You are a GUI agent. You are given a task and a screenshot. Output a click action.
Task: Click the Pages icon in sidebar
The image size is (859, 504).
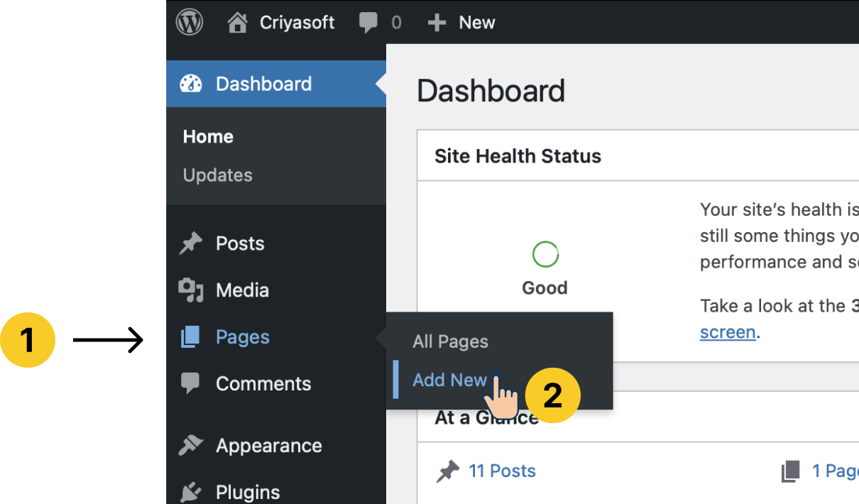click(190, 337)
